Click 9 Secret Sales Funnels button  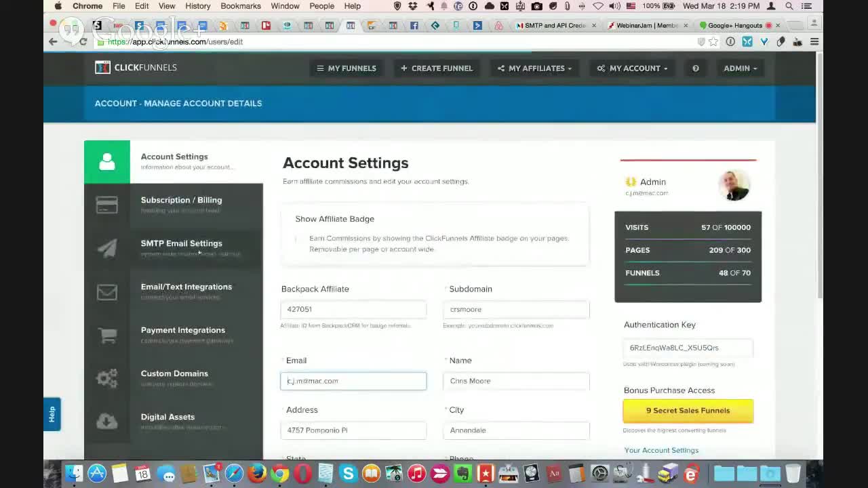coord(688,411)
